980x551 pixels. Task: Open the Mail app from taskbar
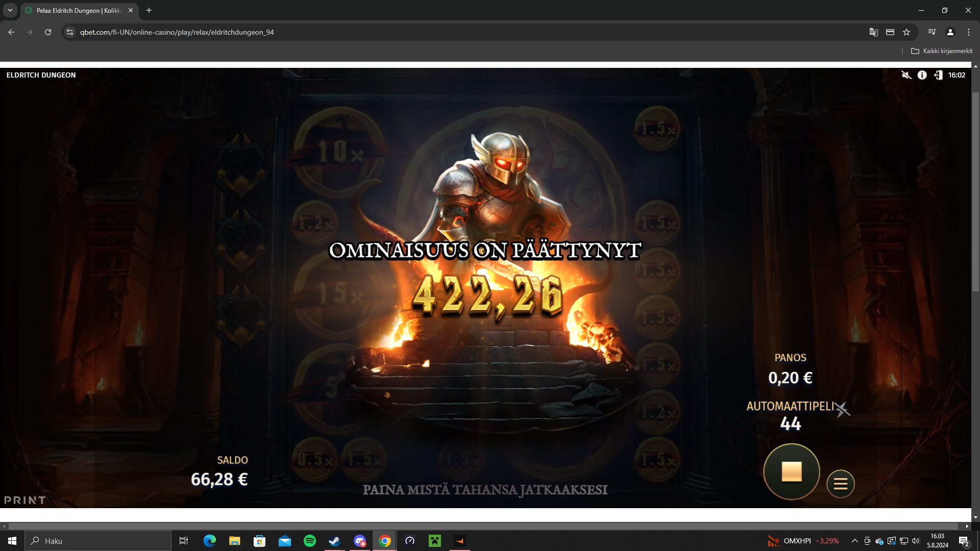tap(284, 541)
